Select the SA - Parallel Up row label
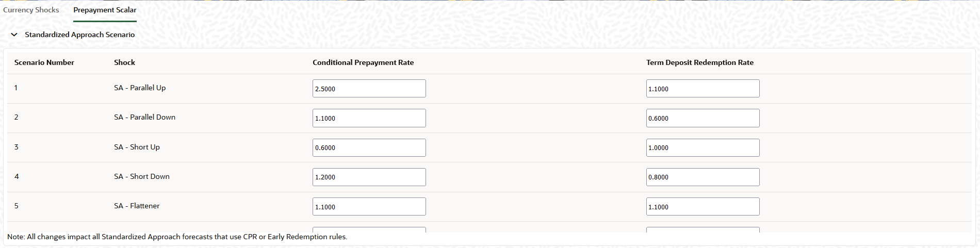This screenshot has width=980, height=248. 140,88
